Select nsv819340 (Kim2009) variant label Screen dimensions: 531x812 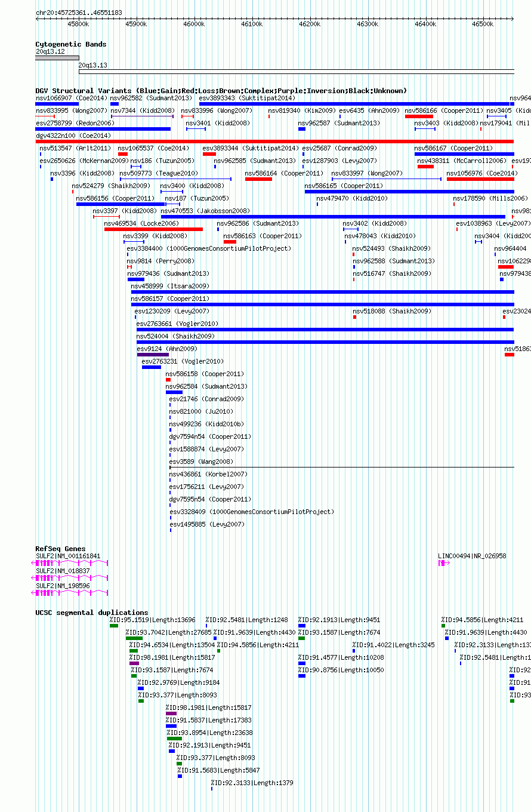302,110
